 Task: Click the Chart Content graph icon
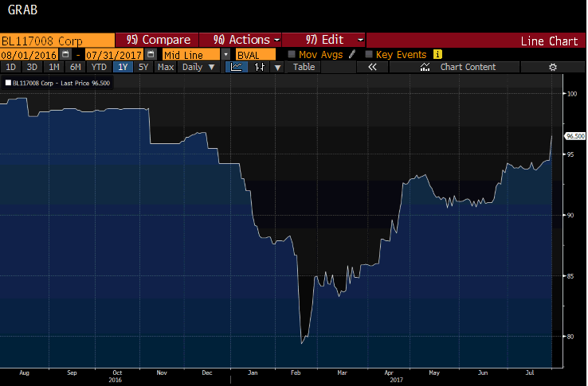(x=425, y=67)
